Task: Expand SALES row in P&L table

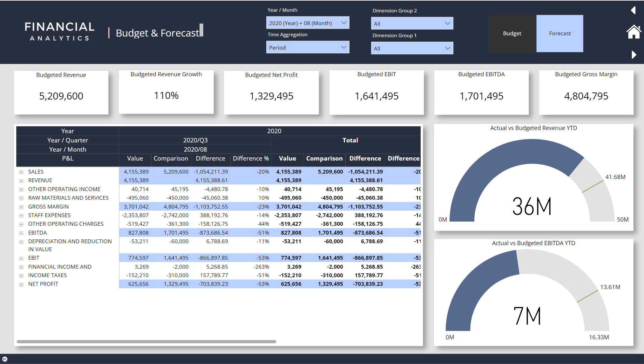Action: pos(21,172)
